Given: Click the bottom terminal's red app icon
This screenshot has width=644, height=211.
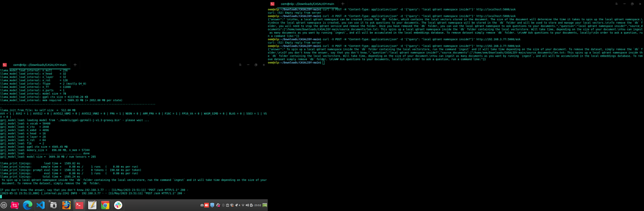Looking at the screenshot, I should click(5, 65).
